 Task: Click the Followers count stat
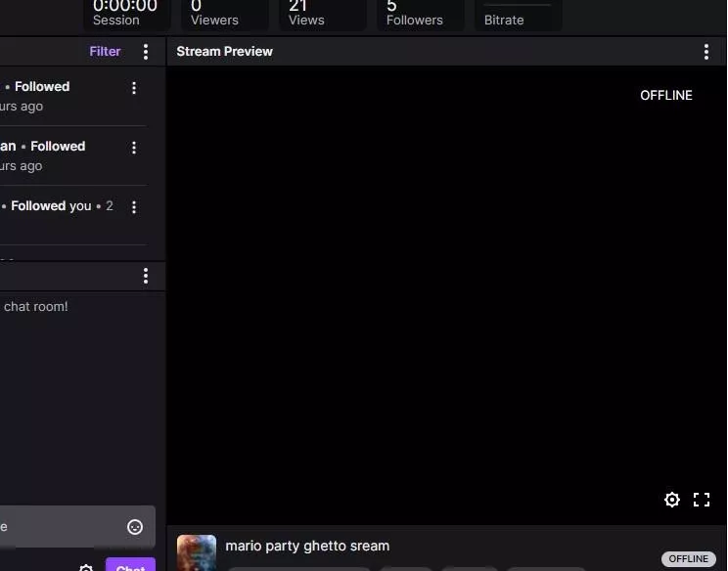[x=420, y=14]
